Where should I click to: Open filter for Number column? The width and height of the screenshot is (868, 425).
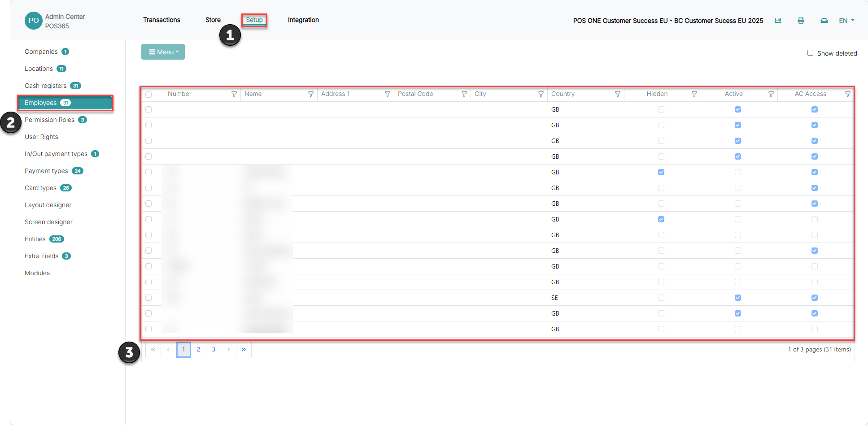[234, 94]
